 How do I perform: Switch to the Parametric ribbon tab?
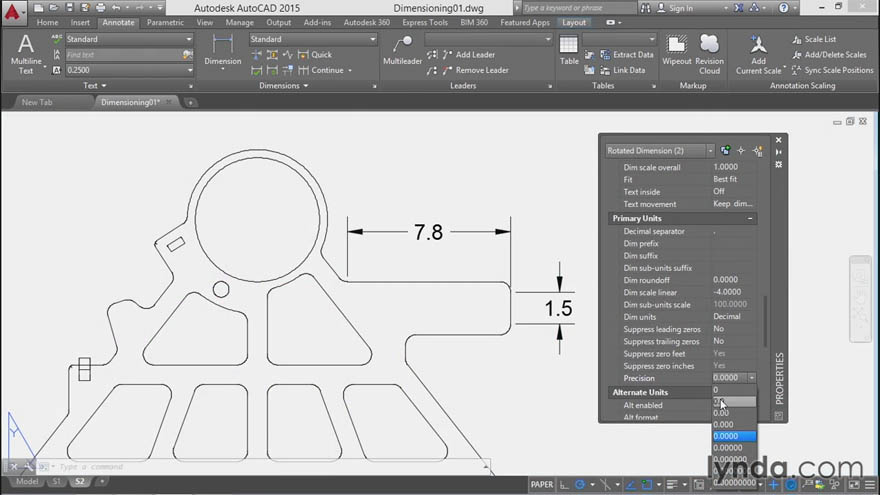click(x=165, y=22)
